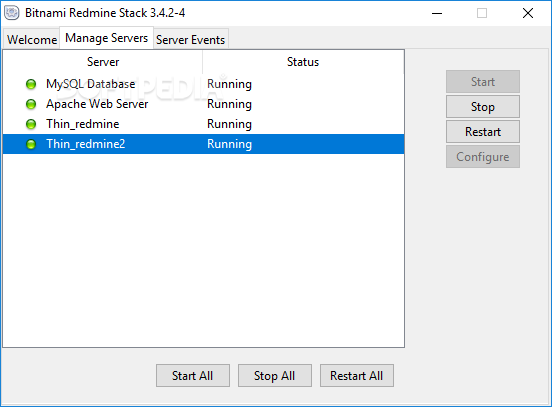This screenshot has height=407, width=552.
Task: Click the disabled Start button
Action: [x=483, y=82]
